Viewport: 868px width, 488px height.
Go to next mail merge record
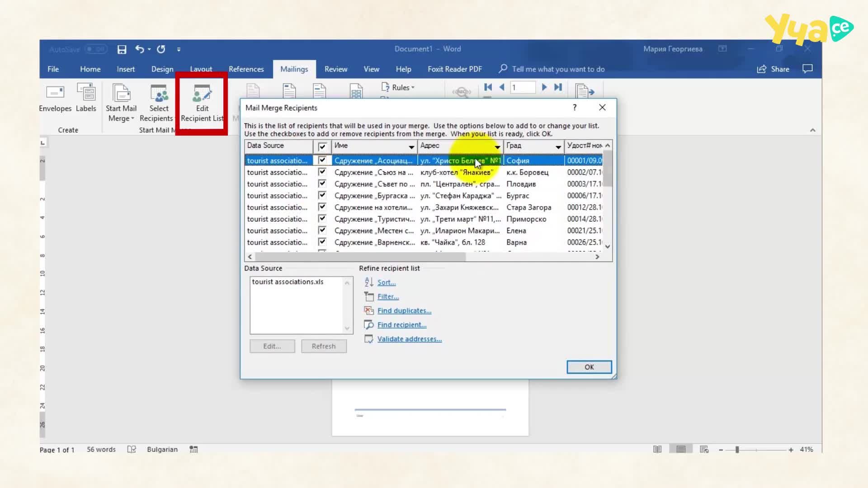pyautogui.click(x=544, y=87)
